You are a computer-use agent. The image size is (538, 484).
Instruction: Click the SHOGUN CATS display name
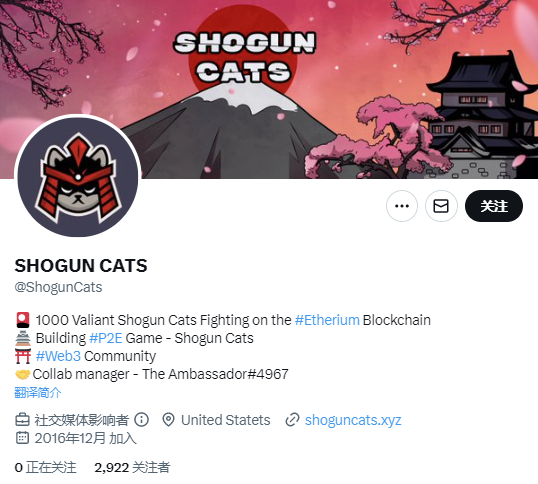pyautogui.click(x=81, y=265)
